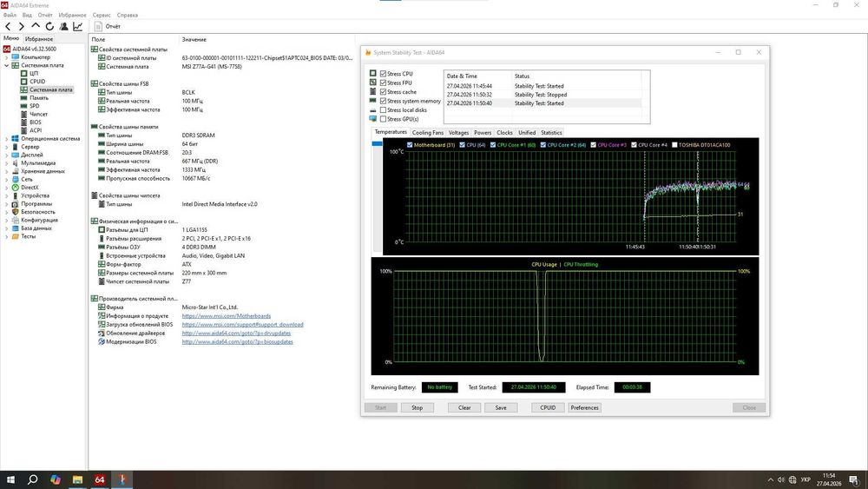Open the user/manage icon in toolbar
Image resolution: width=868 pixels, height=489 pixels.
coord(64,26)
